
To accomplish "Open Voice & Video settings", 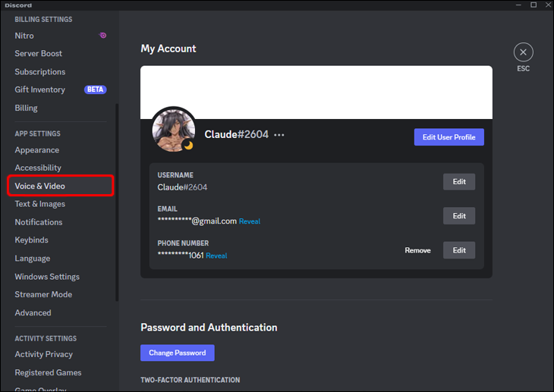I will (40, 186).
